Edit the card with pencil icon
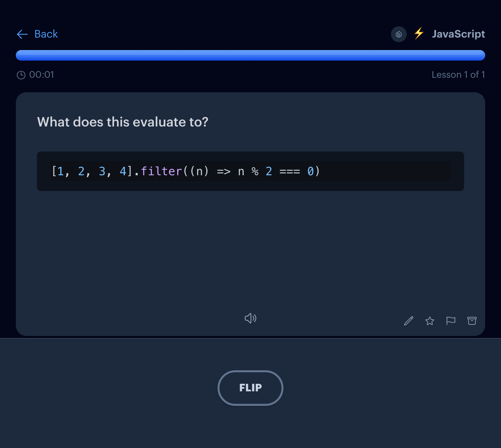Screen dimensions: 501x448 coord(409,321)
